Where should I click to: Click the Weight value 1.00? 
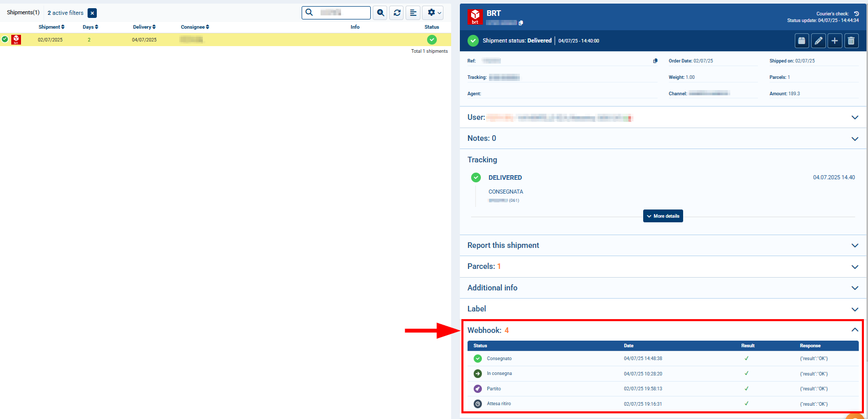click(x=690, y=77)
